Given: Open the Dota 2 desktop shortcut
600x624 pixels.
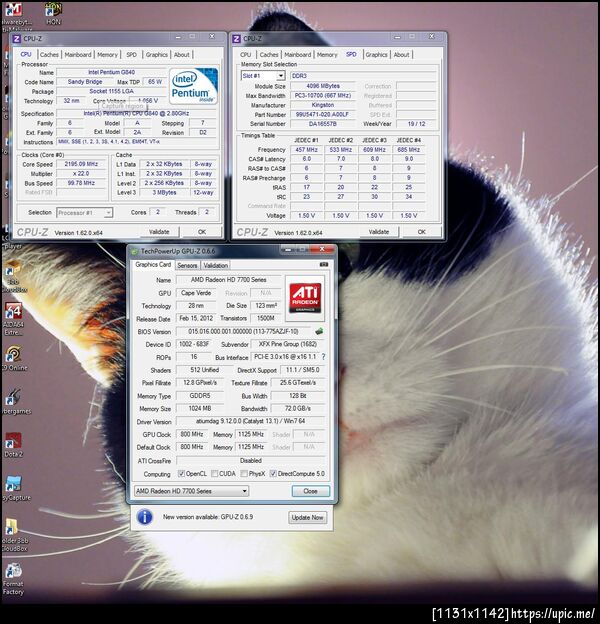Looking at the screenshot, I should point(13,446).
